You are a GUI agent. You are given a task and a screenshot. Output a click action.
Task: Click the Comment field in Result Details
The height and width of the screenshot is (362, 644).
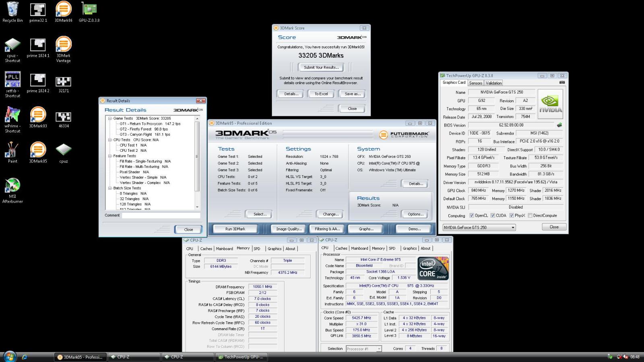[161, 215]
